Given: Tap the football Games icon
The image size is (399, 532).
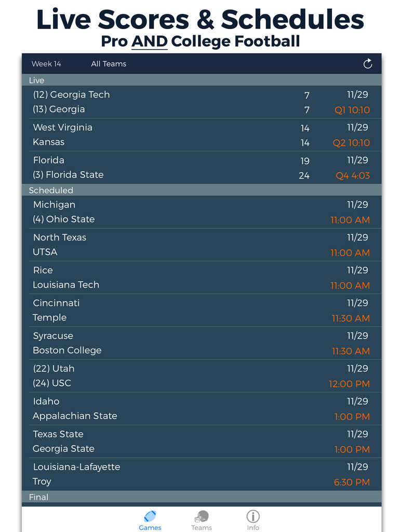Looking at the screenshot, I should tap(150, 516).
